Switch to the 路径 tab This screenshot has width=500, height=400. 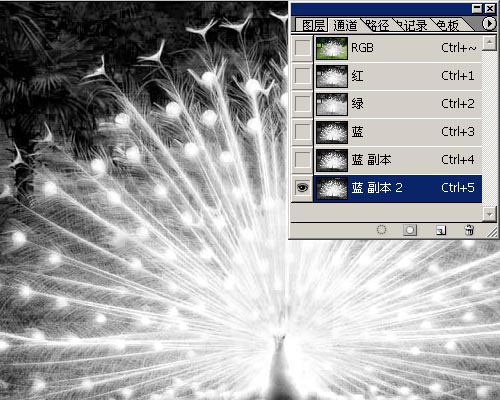click(377, 25)
